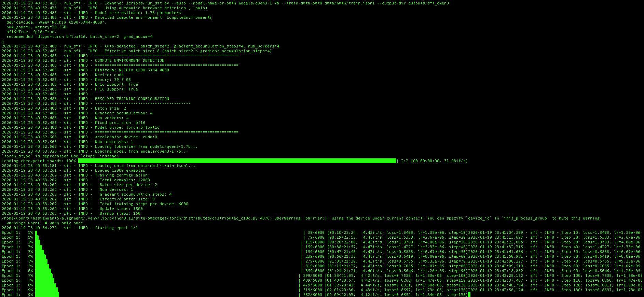Select the 'Mixed precision: bf16' log entry
The height and width of the screenshot is (297, 644).
tap(120, 123)
